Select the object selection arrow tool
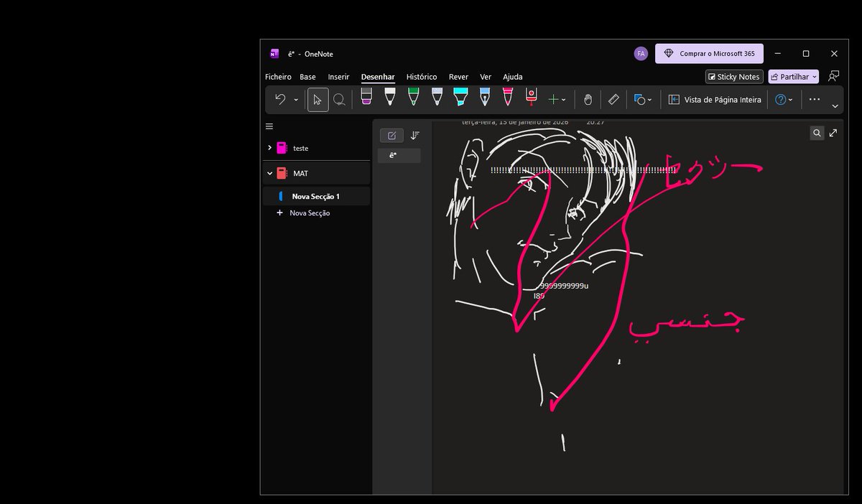862x504 pixels. [x=318, y=100]
